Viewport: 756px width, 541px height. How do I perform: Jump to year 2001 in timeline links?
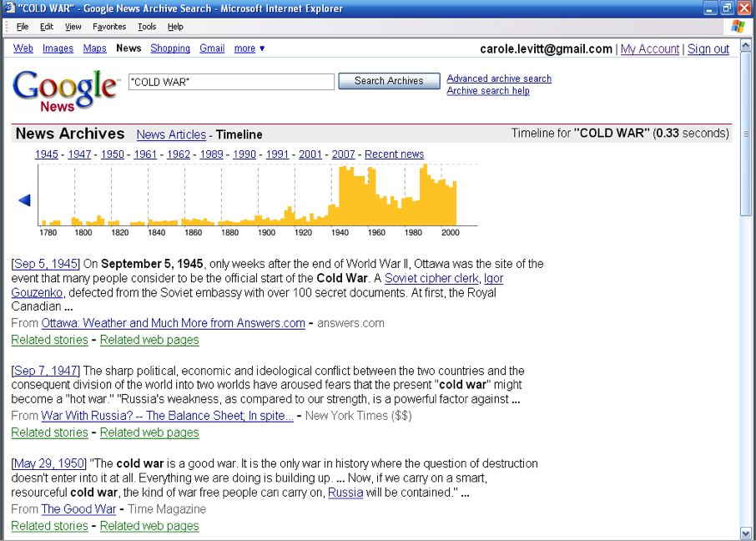(310, 154)
